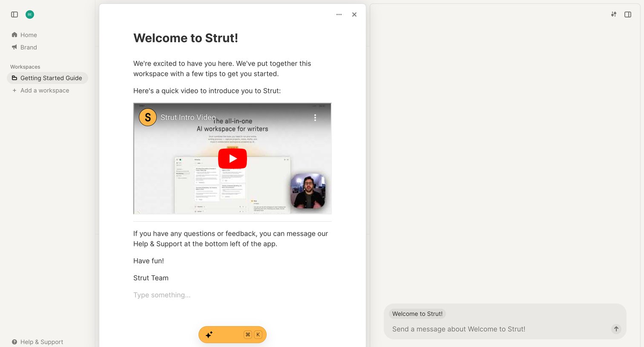Open the AI sparkle command button
Viewport: 644px width, 347px height.
233,335
